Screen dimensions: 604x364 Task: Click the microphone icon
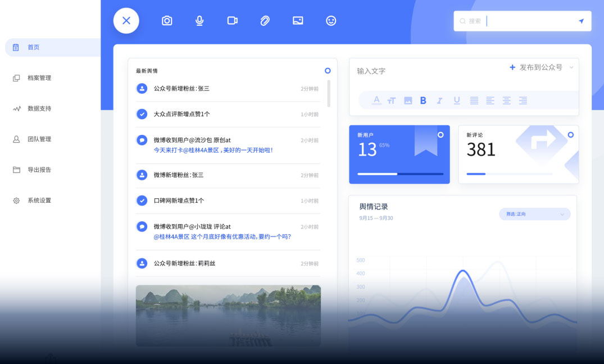199,21
